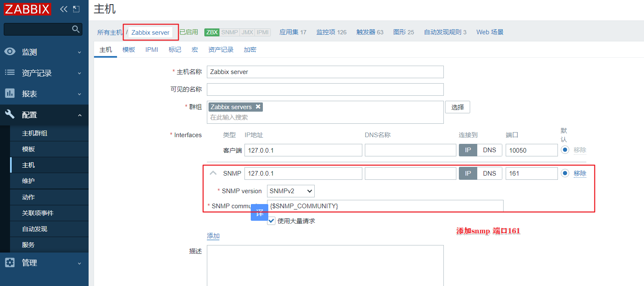Switch to the 标记 tab
The image size is (644, 286).
[x=175, y=49]
